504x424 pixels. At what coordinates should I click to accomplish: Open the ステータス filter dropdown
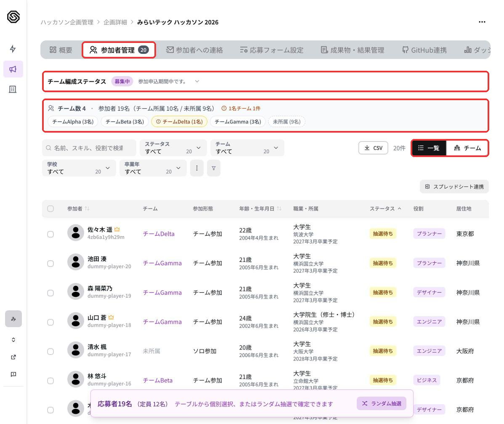(173, 148)
